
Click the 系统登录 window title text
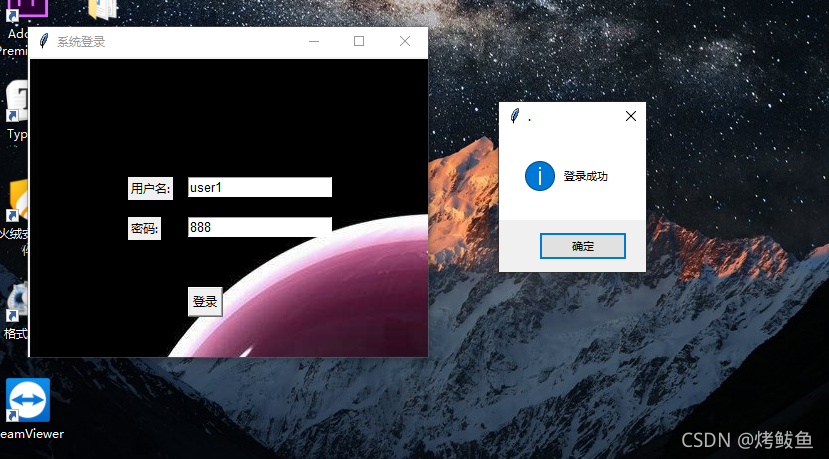(x=81, y=41)
